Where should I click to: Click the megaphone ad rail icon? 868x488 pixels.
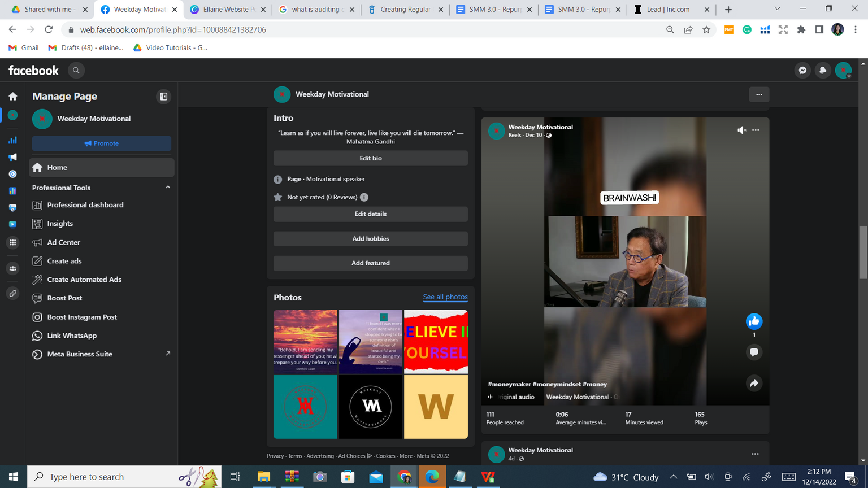[x=12, y=157]
